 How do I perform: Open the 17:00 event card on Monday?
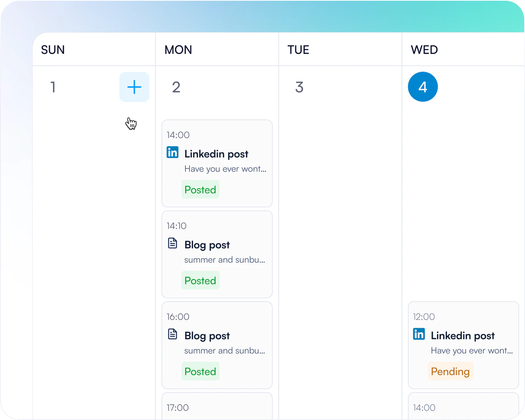click(x=217, y=408)
